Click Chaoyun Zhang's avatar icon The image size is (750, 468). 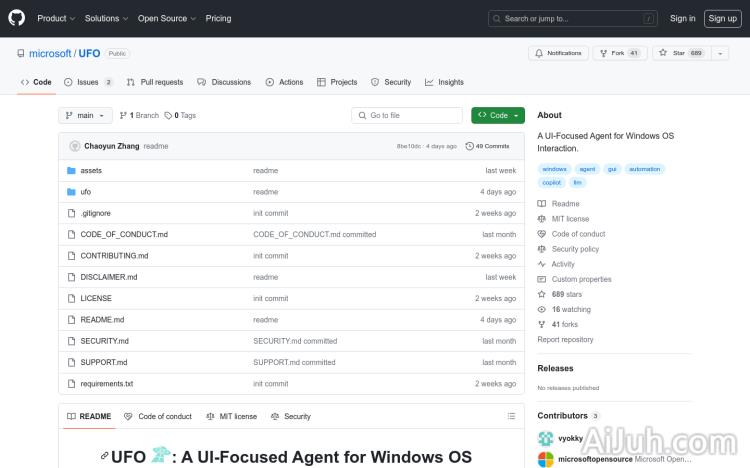coord(75,146)
